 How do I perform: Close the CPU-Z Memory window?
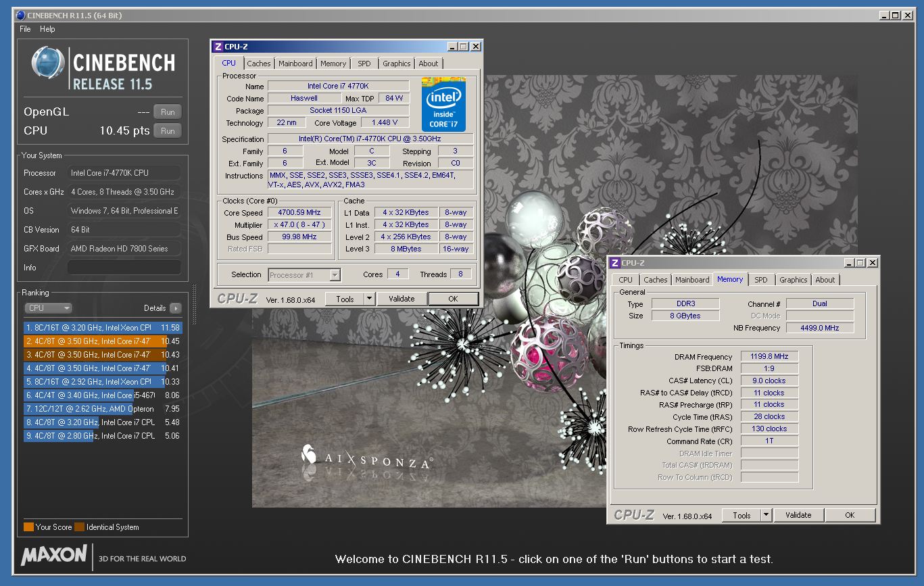[873, 263]
